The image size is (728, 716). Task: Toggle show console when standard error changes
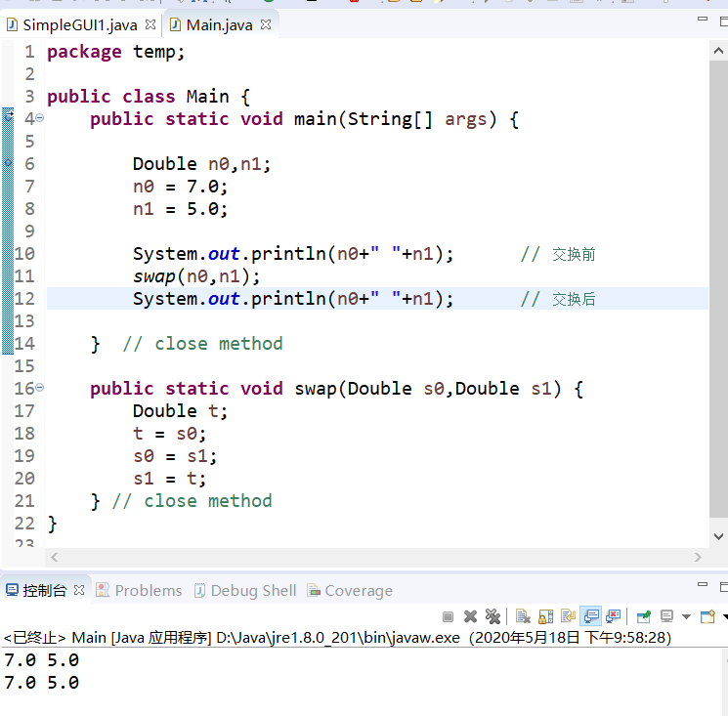pyautogui.click(x=614, y=616)
